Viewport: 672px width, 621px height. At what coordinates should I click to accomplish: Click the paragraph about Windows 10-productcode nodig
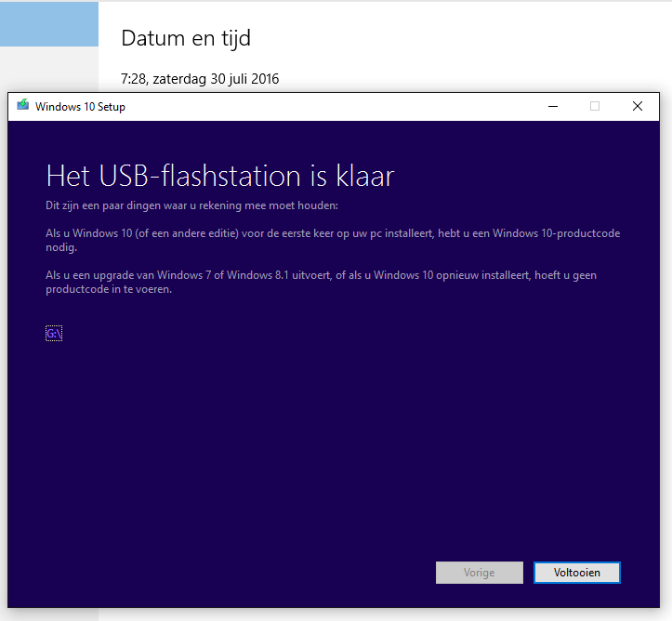333,240
